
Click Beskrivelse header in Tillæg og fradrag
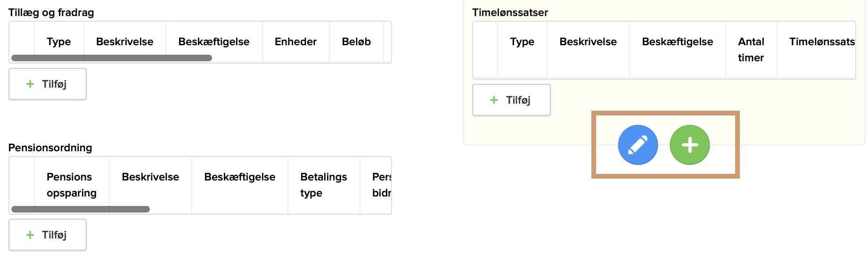124,41
